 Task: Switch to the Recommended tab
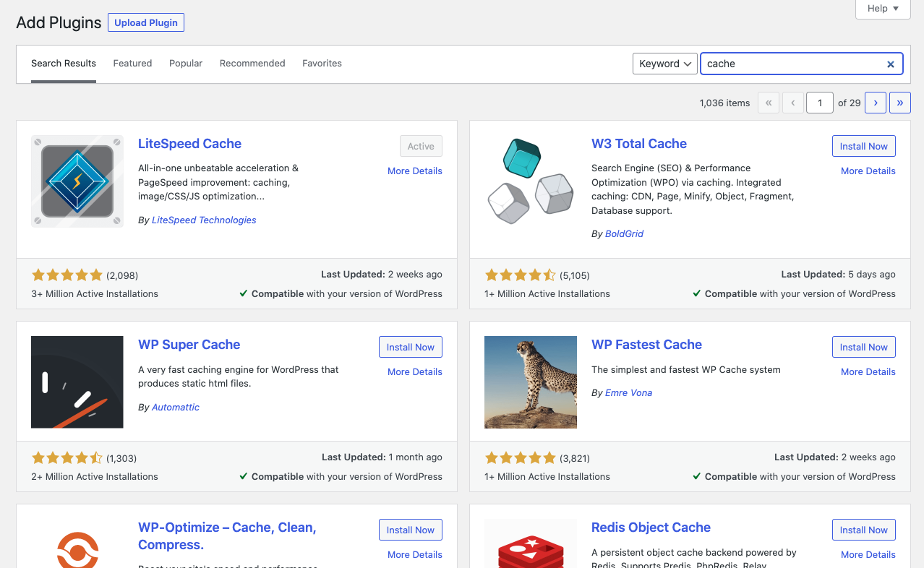pyautogui.click(x=252, y=64)
